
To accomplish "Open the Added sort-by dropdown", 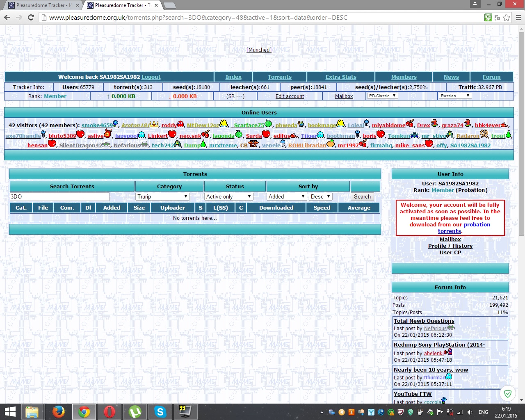I will (286, 196).
